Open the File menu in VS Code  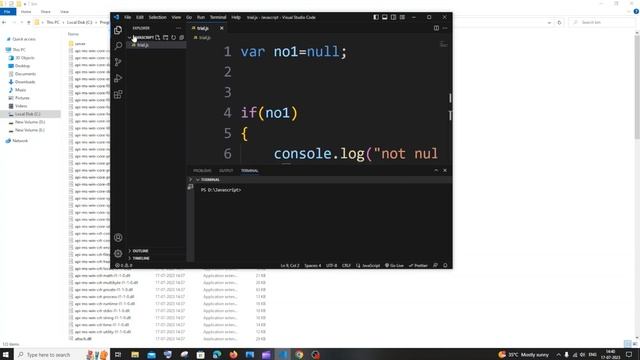pyautogui.click(x=127, y=17)
